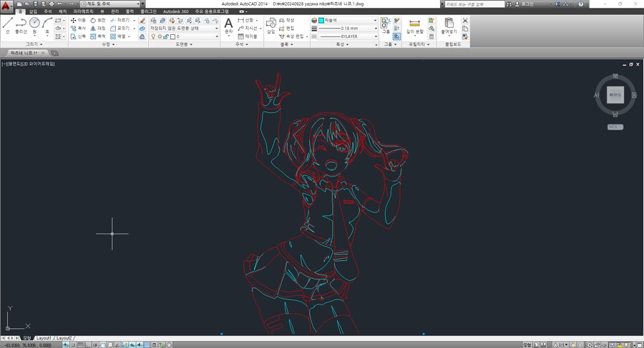Image resolution: width=644 pixels, height=348 pixels.
Task: Open the Insert block (삽입) tool
Action: pos(270,26)
